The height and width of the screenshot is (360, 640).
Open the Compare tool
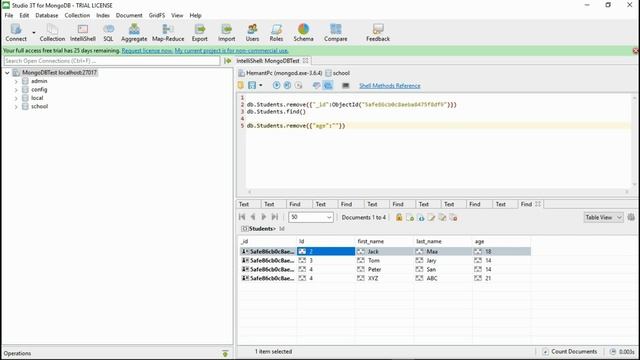click(x=336, y=32)
